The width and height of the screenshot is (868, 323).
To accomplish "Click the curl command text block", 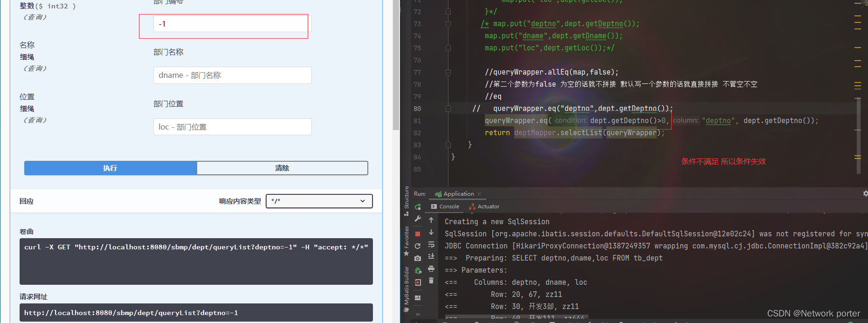I will click(x=196, y=261).
